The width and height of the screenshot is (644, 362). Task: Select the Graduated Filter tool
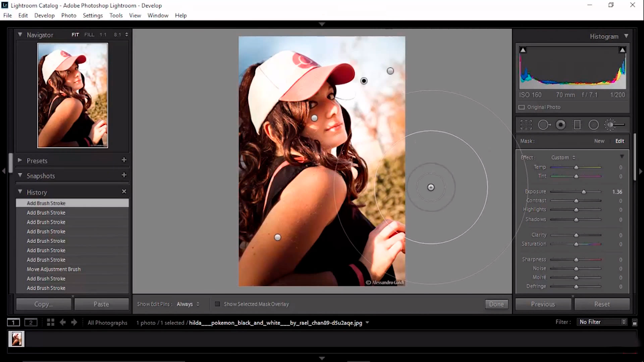577,125
